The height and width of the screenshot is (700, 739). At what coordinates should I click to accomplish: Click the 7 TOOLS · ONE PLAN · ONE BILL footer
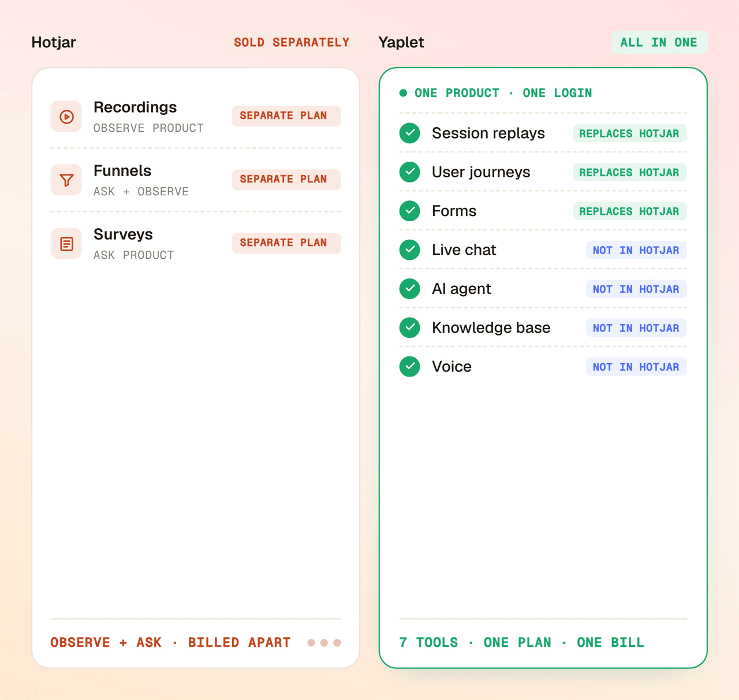point(521,643)
